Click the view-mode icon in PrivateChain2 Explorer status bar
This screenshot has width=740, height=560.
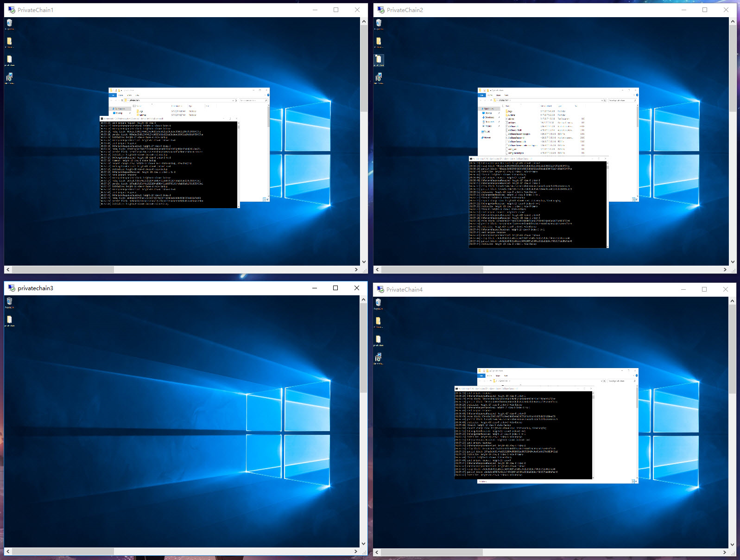point(634,199)
